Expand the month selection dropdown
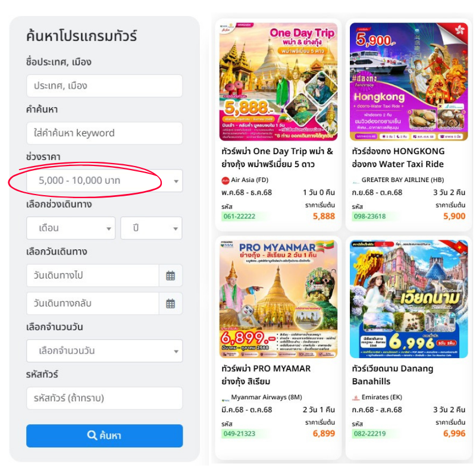Screen dimensions: 476x476 [x=71, y=228]
